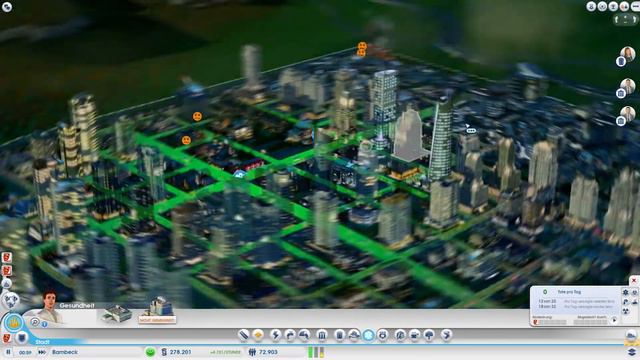Click the treasury amount 278.201

(180, 352)
